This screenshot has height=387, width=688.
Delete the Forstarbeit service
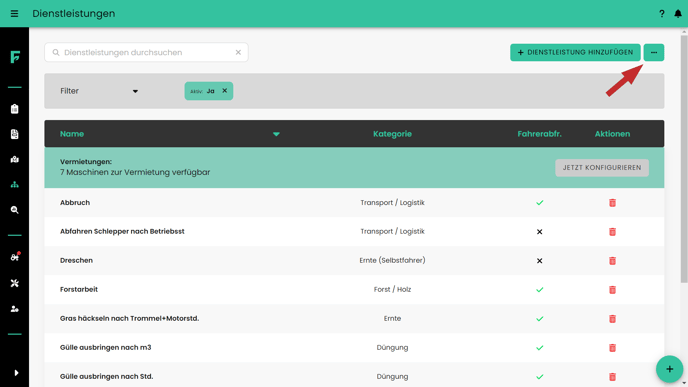tap(613, 290)
